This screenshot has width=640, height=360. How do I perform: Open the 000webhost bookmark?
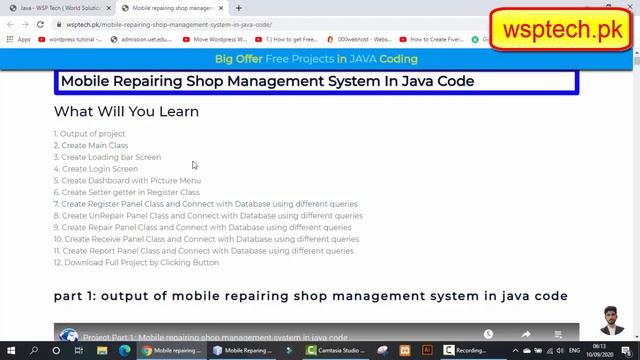(359, 39)
